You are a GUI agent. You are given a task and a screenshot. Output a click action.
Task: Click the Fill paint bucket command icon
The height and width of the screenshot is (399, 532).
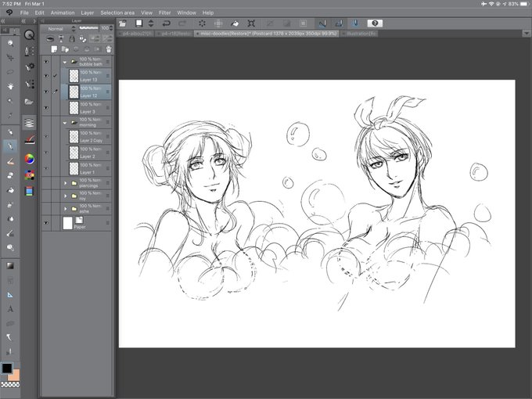click(x=235, y=23)
